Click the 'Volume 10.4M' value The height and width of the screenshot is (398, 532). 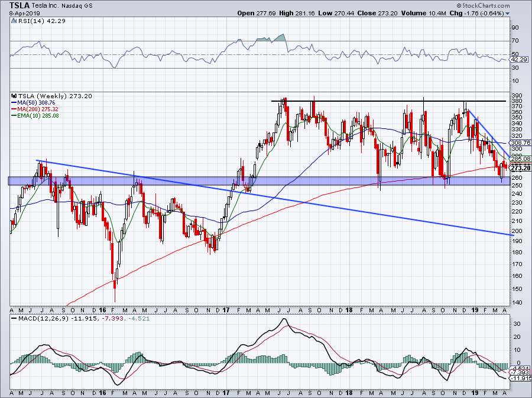(x=423, y=13)
